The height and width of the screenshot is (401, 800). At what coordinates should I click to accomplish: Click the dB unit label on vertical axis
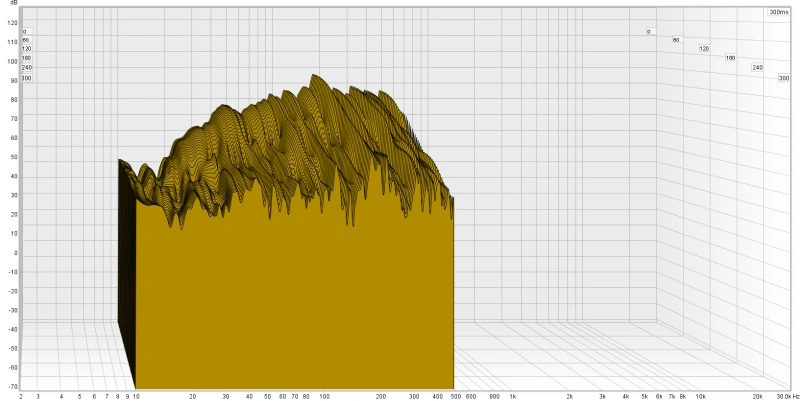(x=13, y=4)
